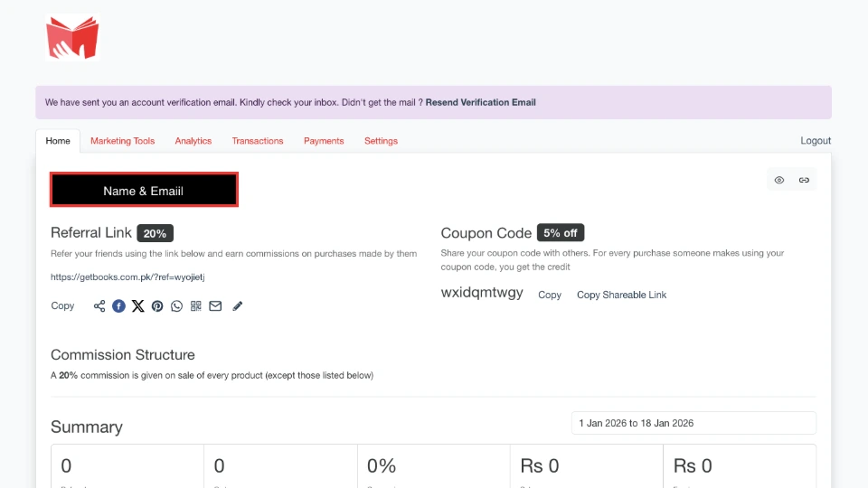Image resolution: width=868 pixels, height=488 pixels.
Task: Copy the referral link
Action: [62, 306]
